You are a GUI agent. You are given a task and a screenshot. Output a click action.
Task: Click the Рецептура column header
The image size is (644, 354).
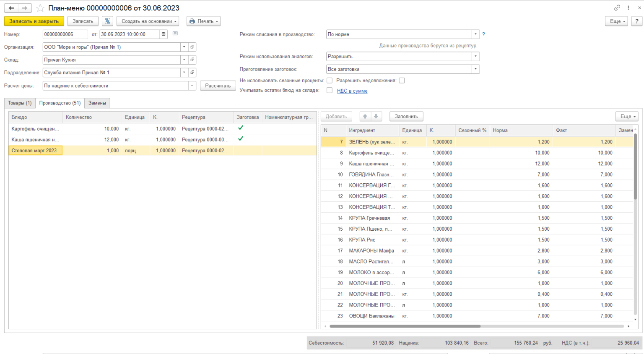(x=206, y=117)
